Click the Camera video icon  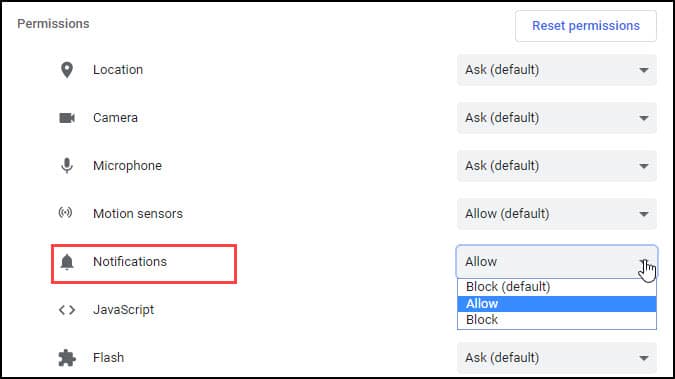(x=67, y=118)
